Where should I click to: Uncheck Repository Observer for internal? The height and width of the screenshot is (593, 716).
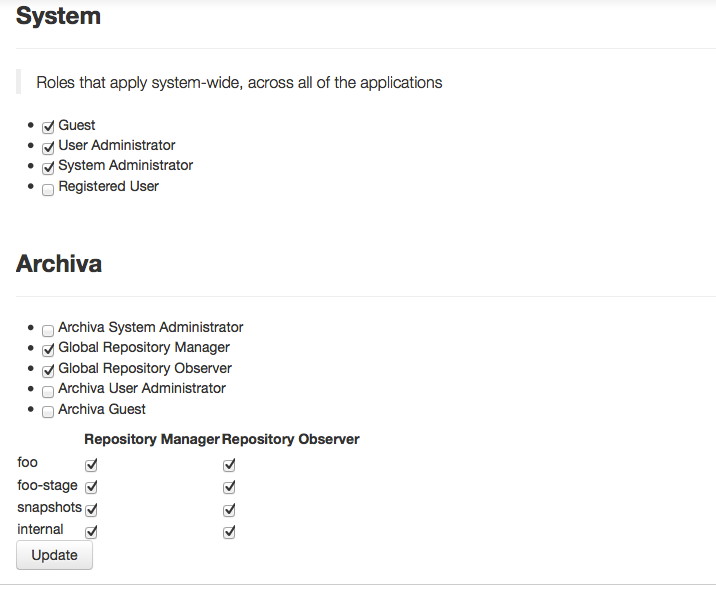coord(229,531)
